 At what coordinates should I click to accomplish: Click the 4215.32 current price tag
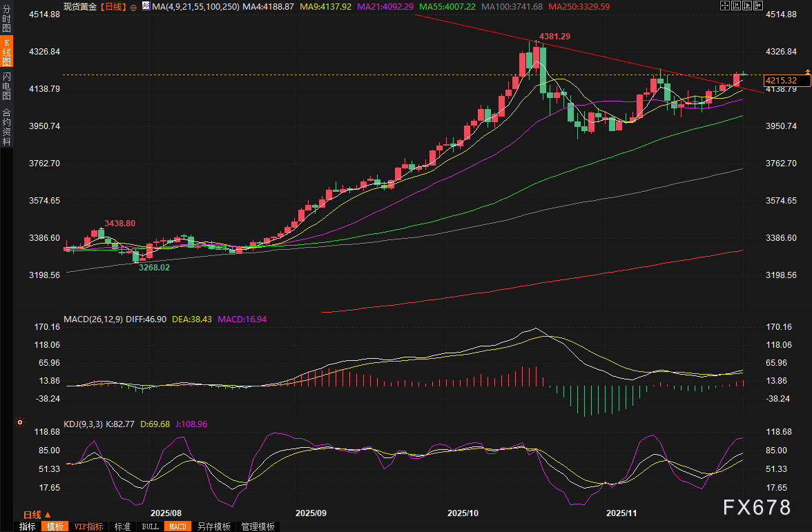[781, 81]
